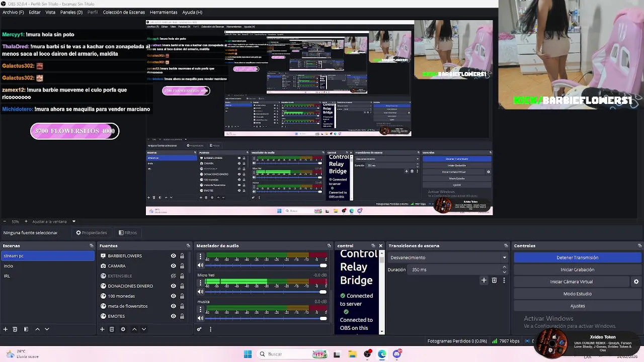This screenshot has height=362, width=644.
Task: Open virtual camera settings gear
Action: click(x=636, y=282)
